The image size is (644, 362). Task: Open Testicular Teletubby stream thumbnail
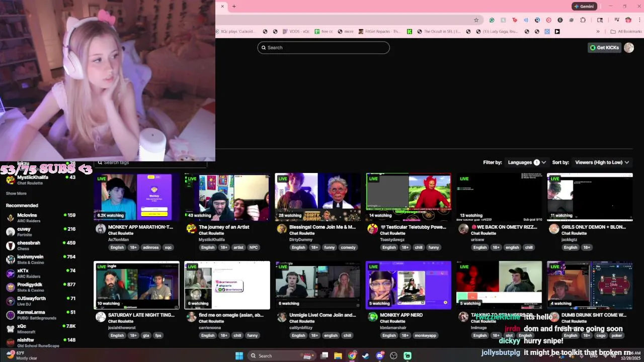(x=409, y=197)
